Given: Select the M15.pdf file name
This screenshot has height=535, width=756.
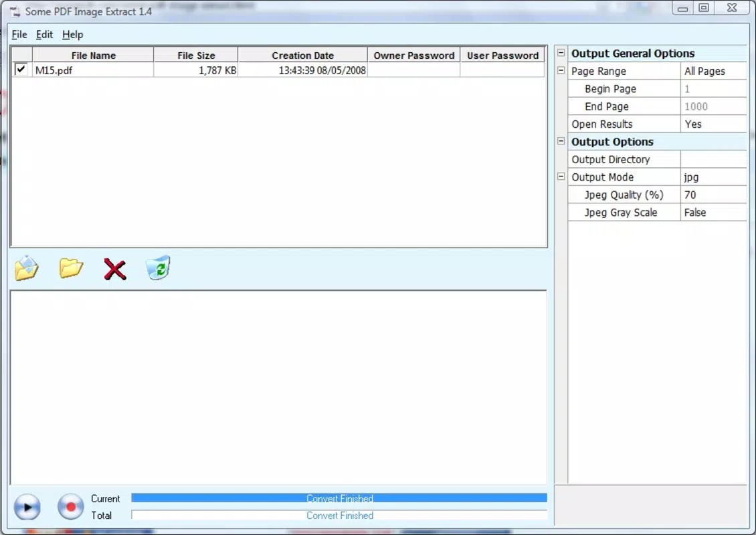Looking at the screenshot, I should tap(54, 70).
